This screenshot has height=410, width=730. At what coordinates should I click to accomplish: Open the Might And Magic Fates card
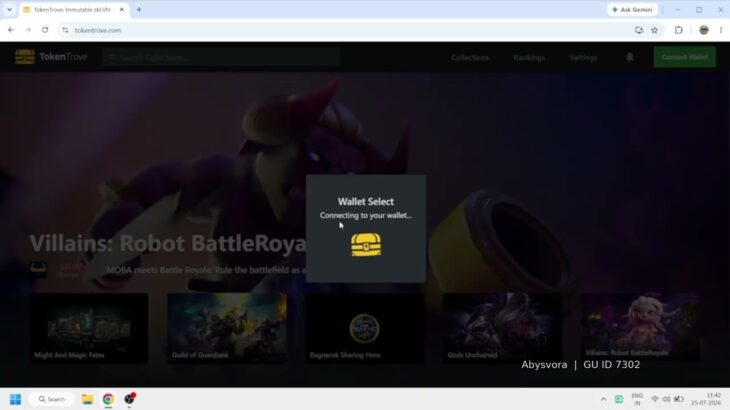(89, 328)
